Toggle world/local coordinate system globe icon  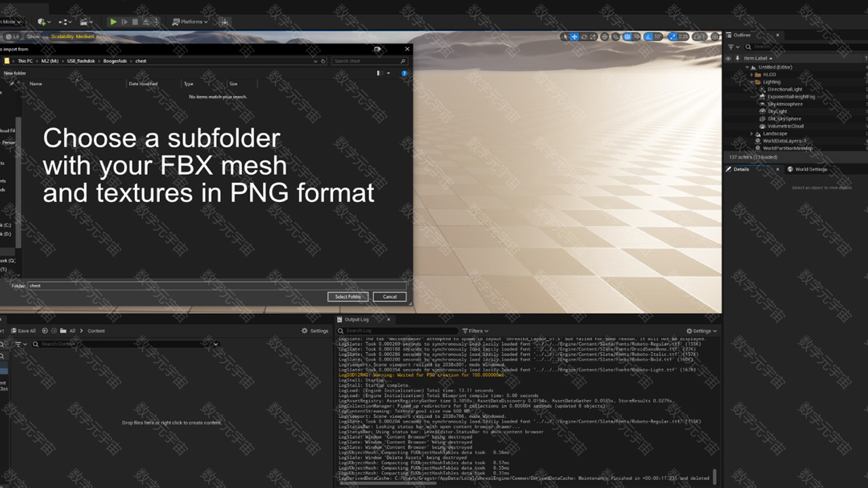[605, 37]
